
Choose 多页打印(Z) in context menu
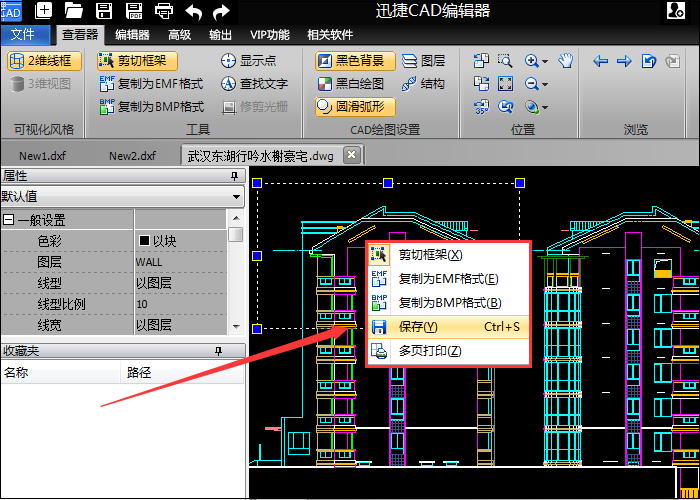447,351
